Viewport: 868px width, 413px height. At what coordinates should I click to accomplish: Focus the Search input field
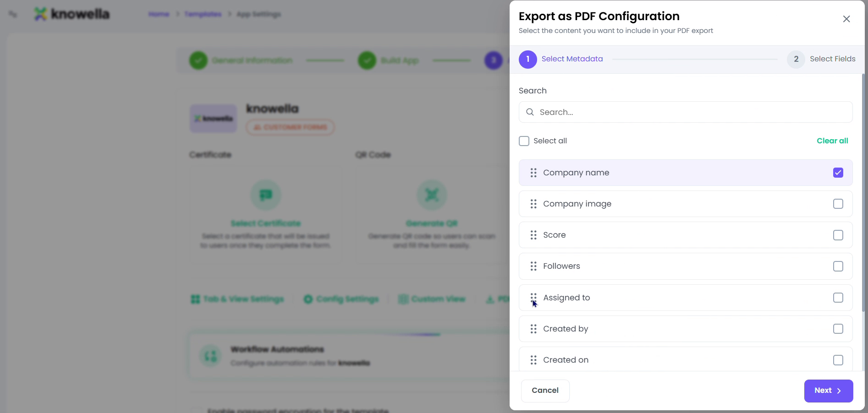pyautogui.click(x=686, y=112)
